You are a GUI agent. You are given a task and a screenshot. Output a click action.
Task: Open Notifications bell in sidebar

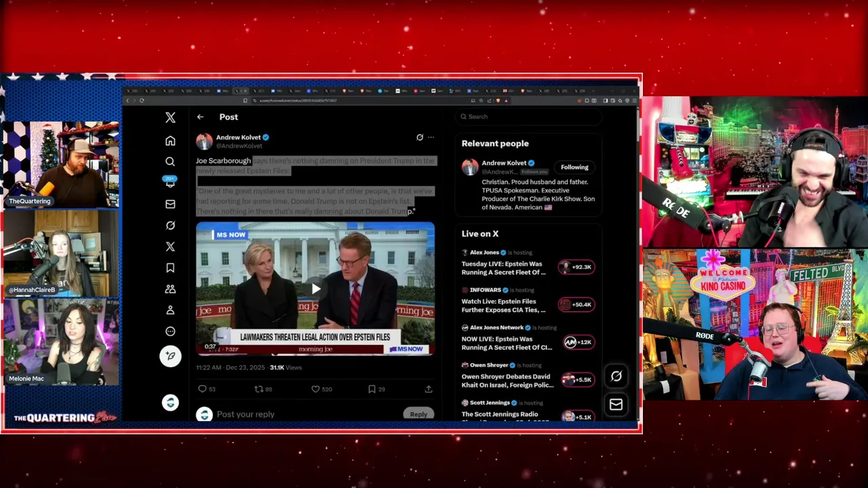pos(170,182)
